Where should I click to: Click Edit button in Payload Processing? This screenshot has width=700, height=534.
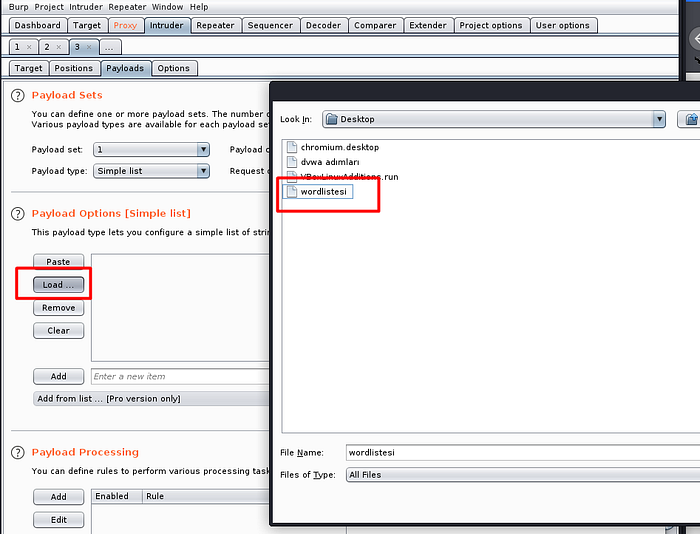pyautogui.click(x=58, y=520)
